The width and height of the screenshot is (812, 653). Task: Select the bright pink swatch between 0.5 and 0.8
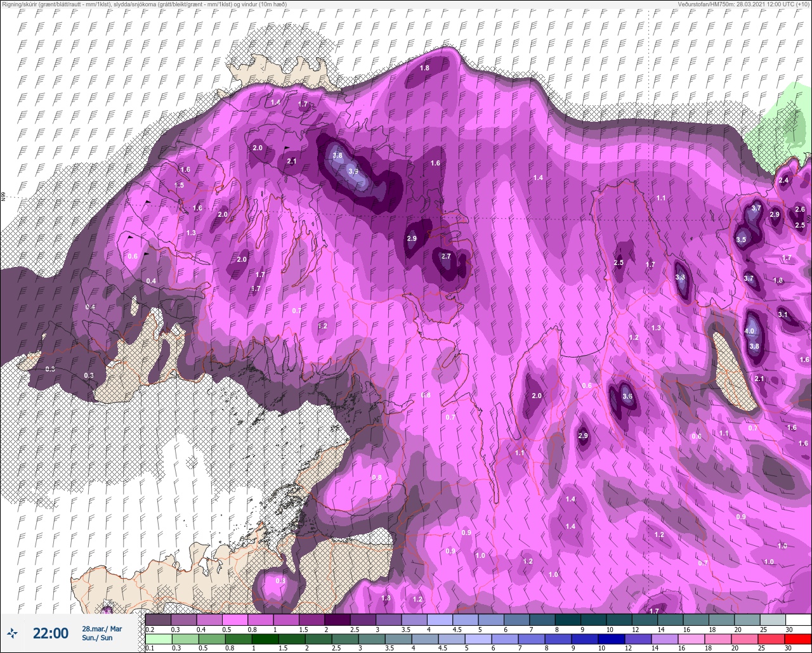[235, 619]
